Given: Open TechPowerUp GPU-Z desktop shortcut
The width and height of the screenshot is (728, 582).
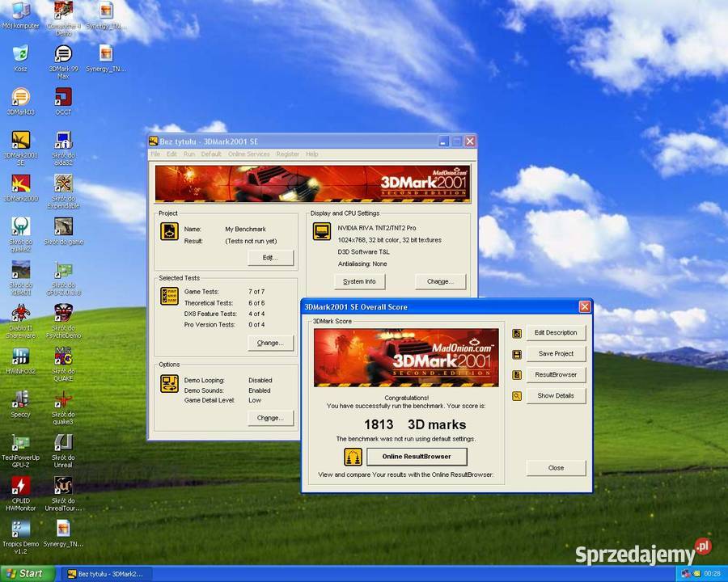Looking at the screenshot, I should click(x=20, y=451).
